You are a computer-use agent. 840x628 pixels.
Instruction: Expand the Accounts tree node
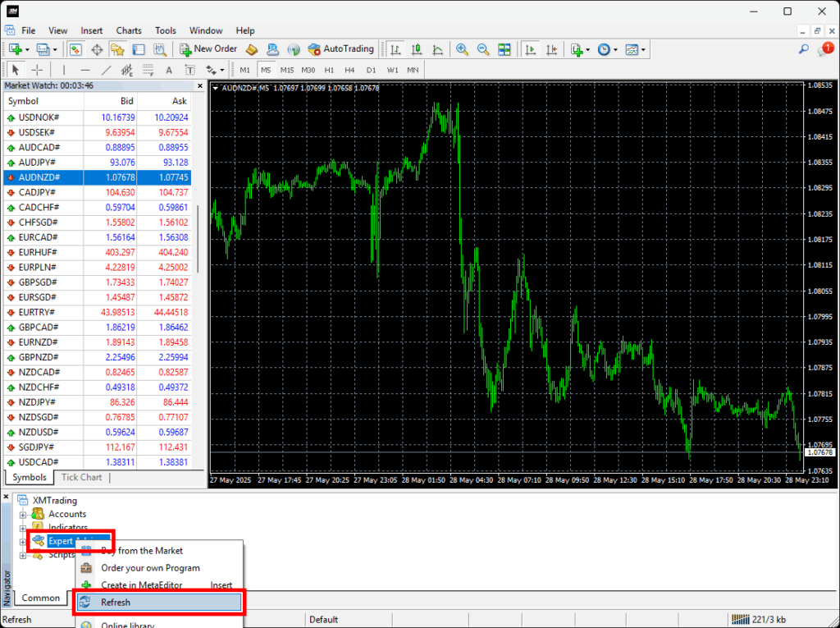tap(22, 515)
